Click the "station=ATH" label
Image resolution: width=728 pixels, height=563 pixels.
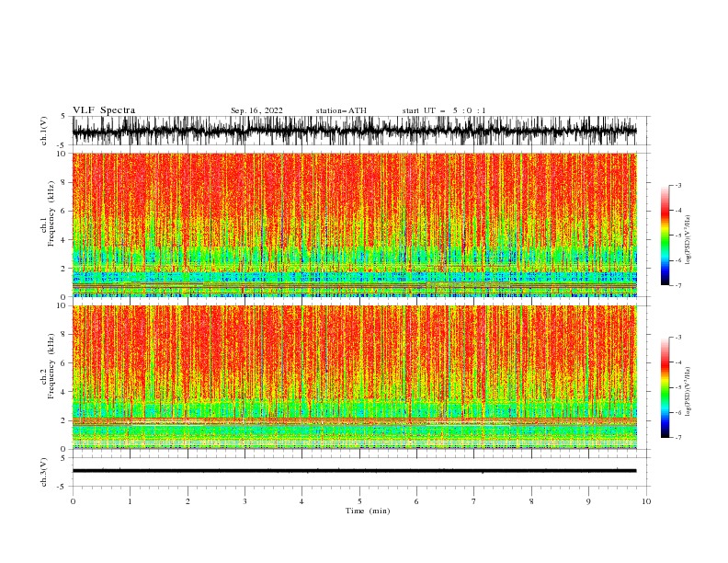point(341,110)
